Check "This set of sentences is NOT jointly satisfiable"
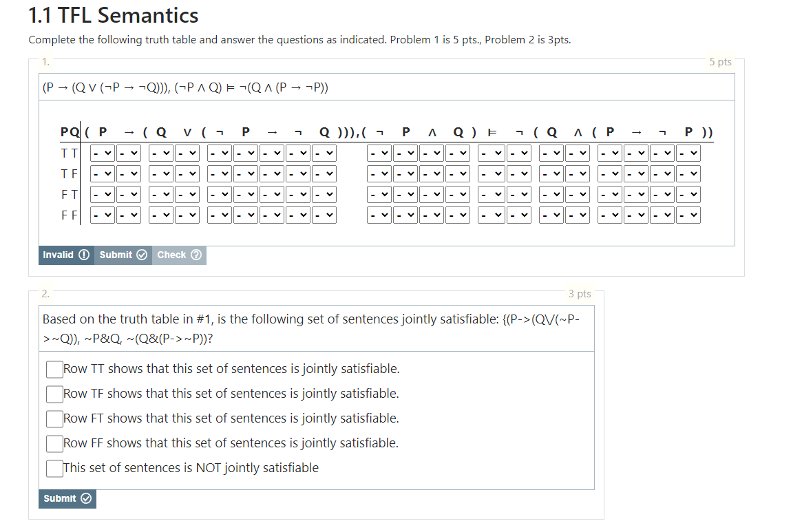The height and width of the screenshot is (532, 802). coord(54,468)
